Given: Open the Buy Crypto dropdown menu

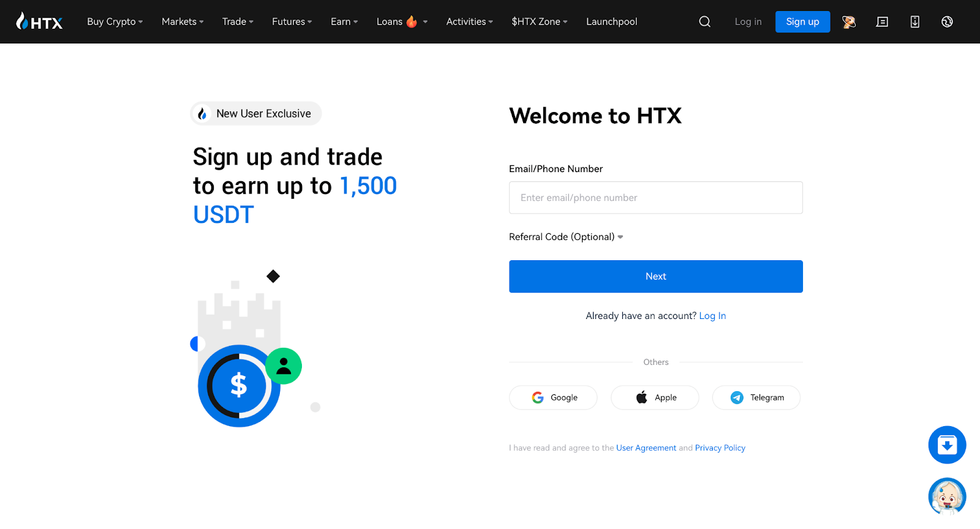Looking at the screenshot, I should [x=115, y=22].
